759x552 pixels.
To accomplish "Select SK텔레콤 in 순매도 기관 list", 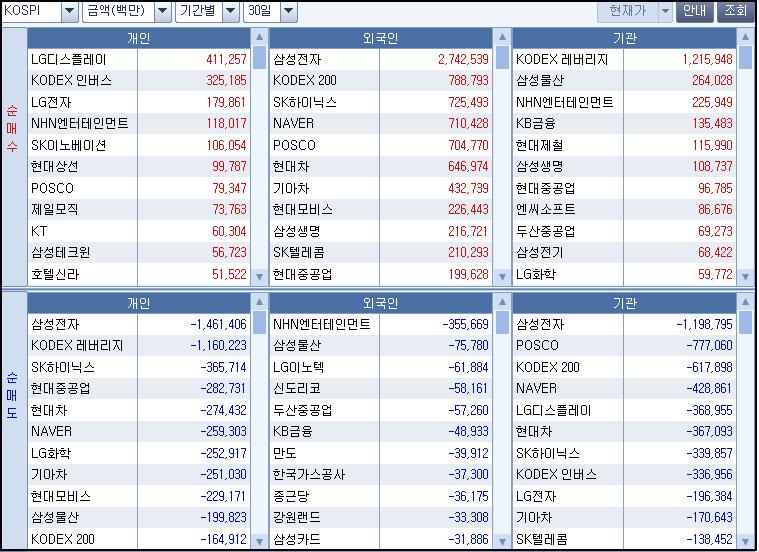I will click(542, 539).
